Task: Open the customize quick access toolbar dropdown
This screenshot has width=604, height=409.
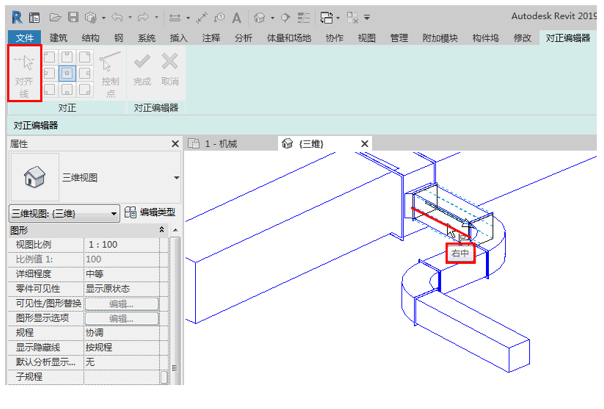Action: click(x=367, y=18)
